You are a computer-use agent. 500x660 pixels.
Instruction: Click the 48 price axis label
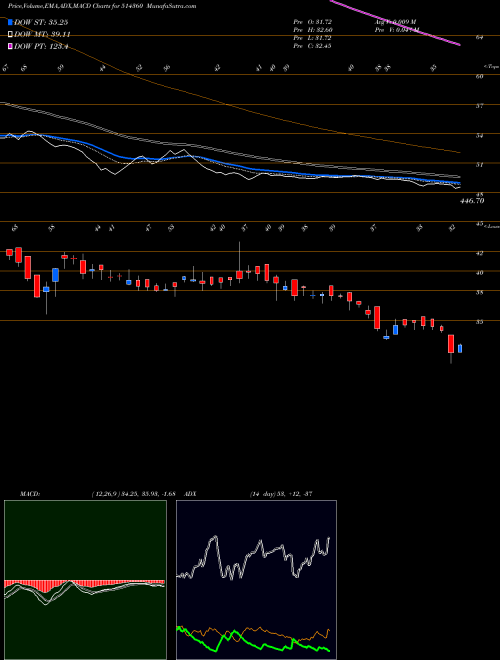pos(479,194)
